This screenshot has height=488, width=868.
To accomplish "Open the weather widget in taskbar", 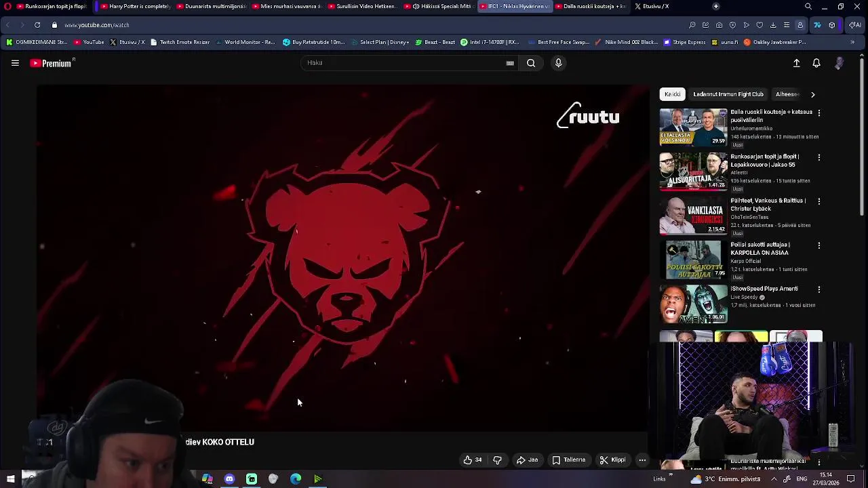I will coord(724,479).
